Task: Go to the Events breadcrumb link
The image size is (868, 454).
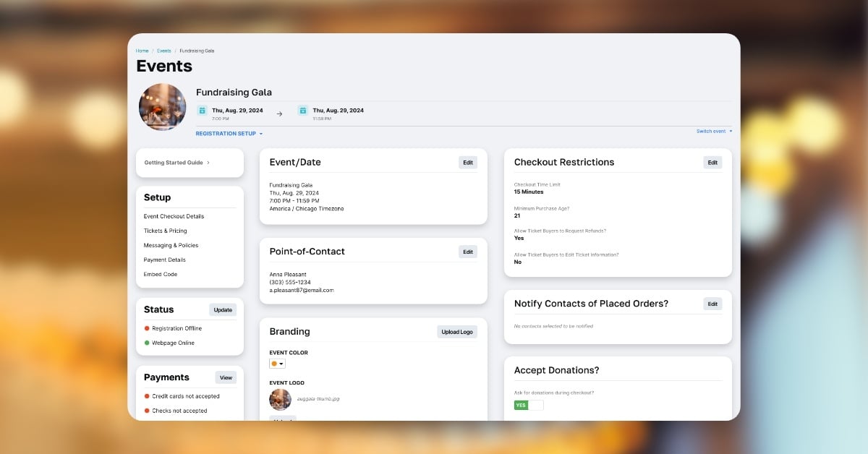Action: tap(164, 51)
